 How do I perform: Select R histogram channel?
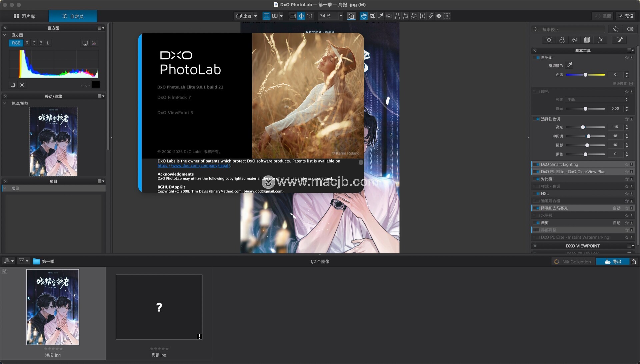pyautogui.click(x=27, y=43)
